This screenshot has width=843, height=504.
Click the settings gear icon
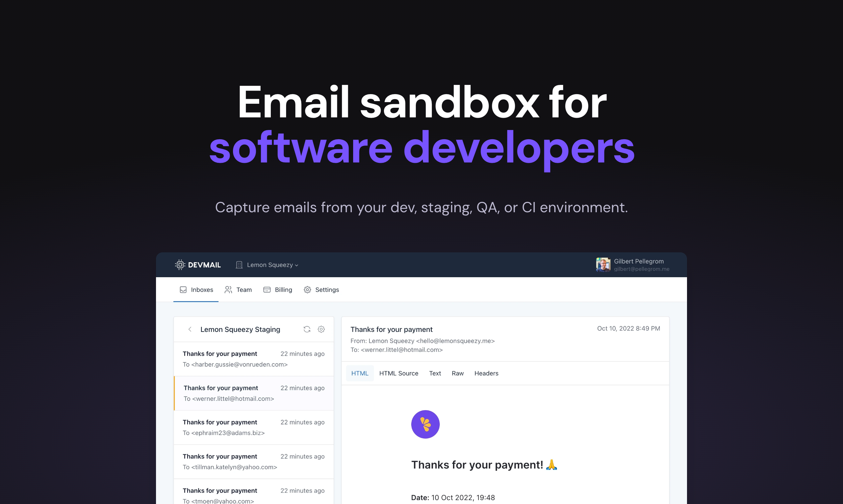click(x=307, y=289)
